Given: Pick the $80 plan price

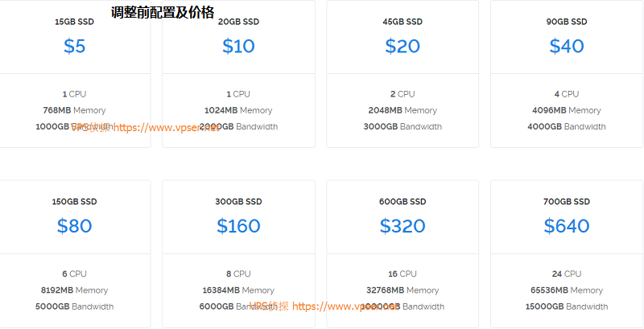Looking at the screenshot, I should pos(74,225).
